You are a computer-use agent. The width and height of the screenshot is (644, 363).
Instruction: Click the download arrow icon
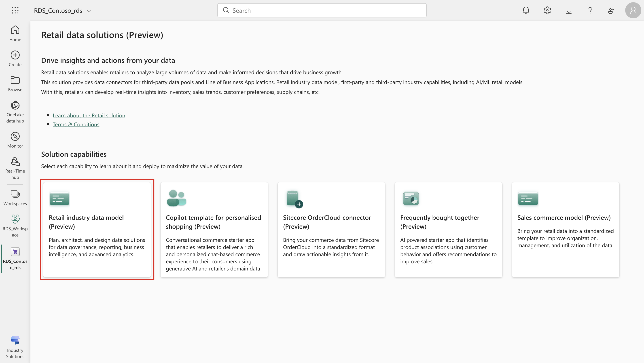(x=569, y=10)
